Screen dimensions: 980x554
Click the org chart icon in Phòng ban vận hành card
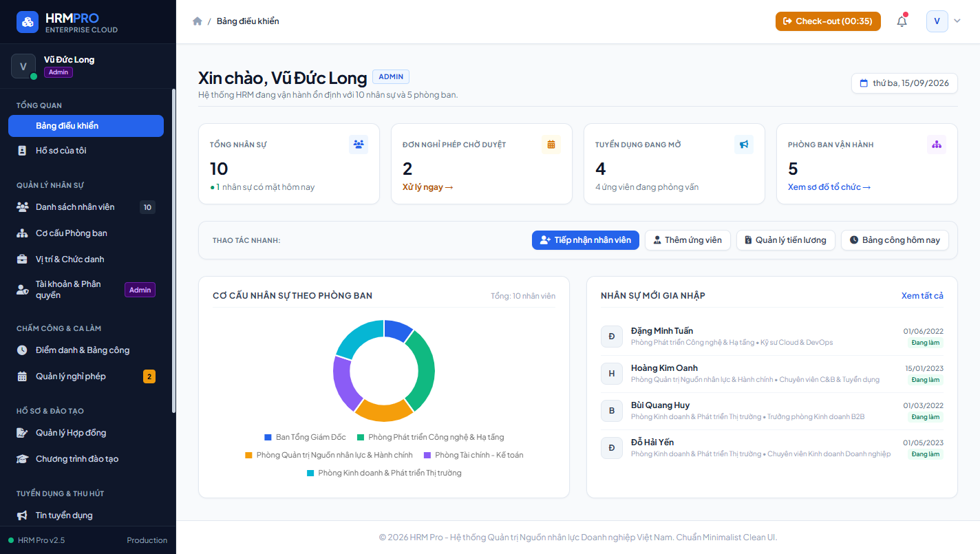pos(937,145)
